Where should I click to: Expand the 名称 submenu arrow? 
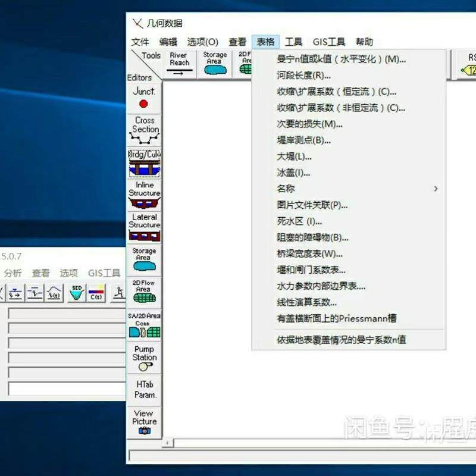point(436,189)
